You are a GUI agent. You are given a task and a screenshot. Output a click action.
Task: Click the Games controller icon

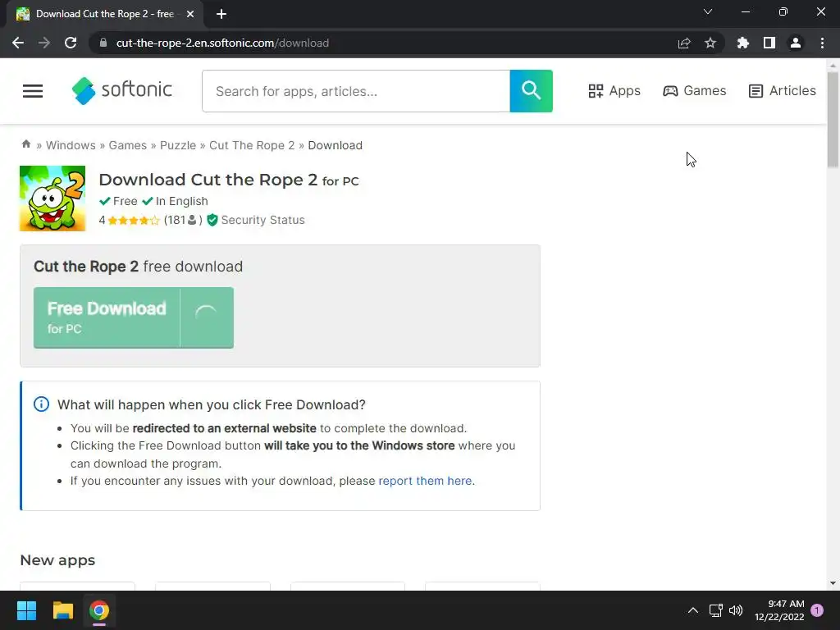[670, 91]
